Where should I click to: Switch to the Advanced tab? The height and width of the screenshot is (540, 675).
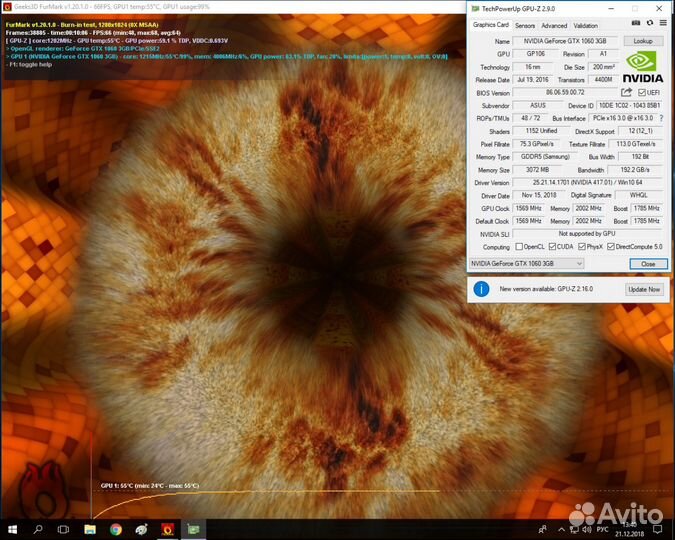coord(554,26)
